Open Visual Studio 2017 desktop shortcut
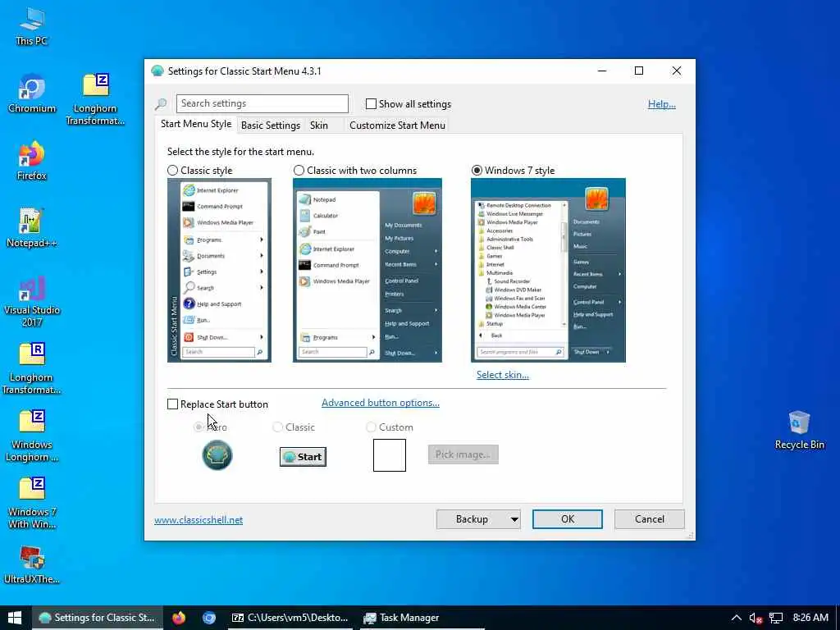Viewport: 840px width, 630px height. pyautogui.click(x=32, y=301)
